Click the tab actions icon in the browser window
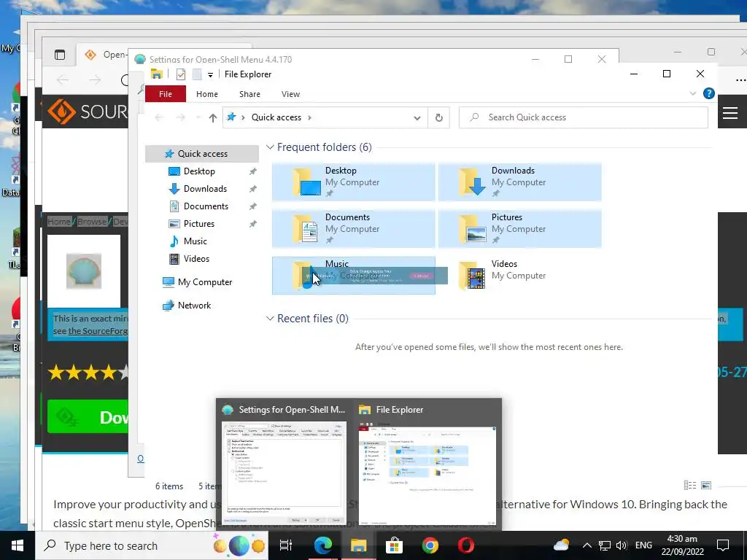This screenshot has height=560, width=747. point(60,55)
